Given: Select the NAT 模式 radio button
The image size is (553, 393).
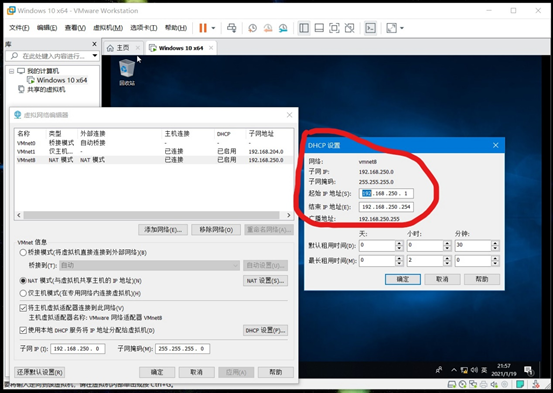Looking at the screenshot, I should click(23, 280).
